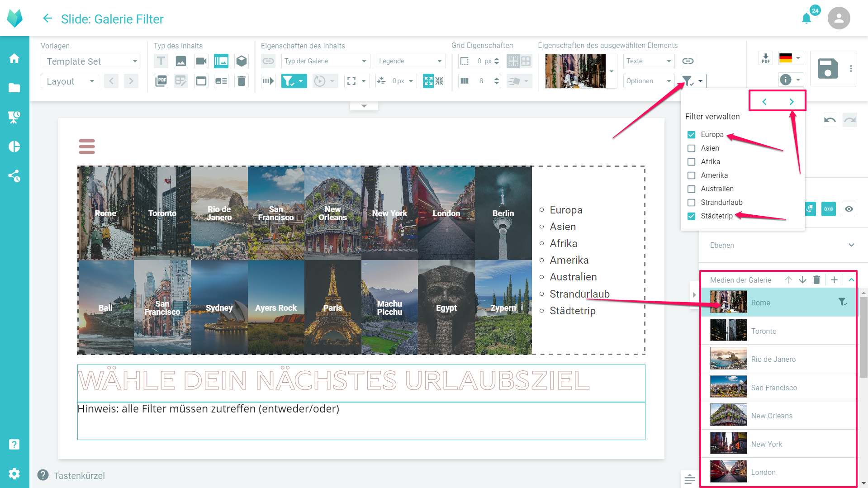Select the PDF content type icon
Screen dimensions: 868x488
coord(161,81)
